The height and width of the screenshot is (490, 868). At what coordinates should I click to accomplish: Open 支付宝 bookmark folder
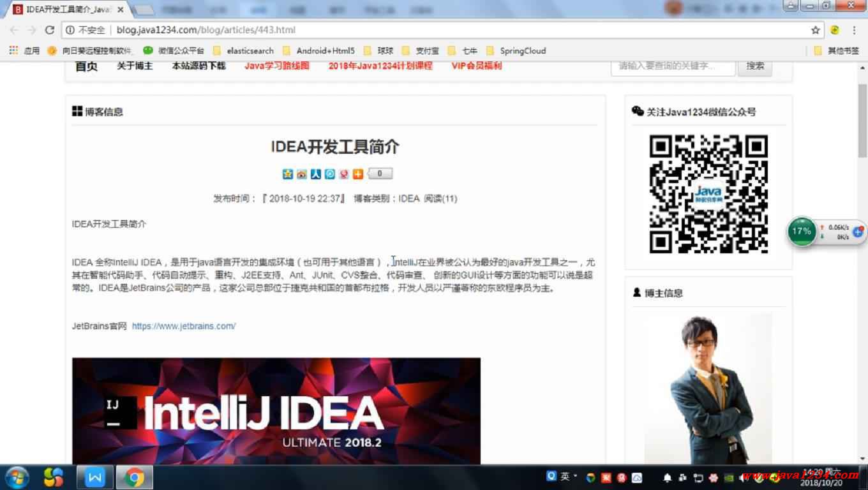click(420, 50)
